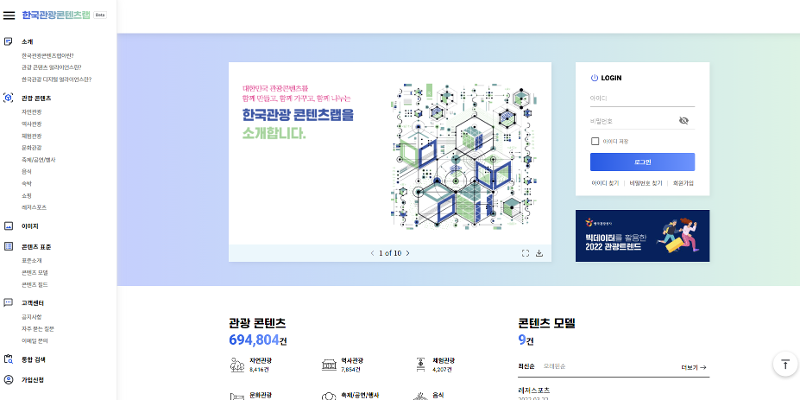Viewport: 800px width, 400px height.
Task: Toggle password visibility eye icon
Action: (x=684, y=120)
